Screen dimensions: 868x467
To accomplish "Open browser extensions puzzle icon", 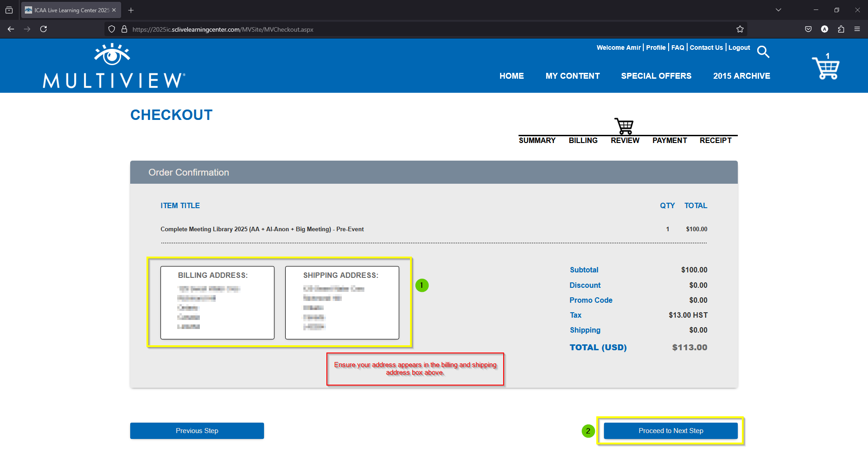I will [841, 29].
